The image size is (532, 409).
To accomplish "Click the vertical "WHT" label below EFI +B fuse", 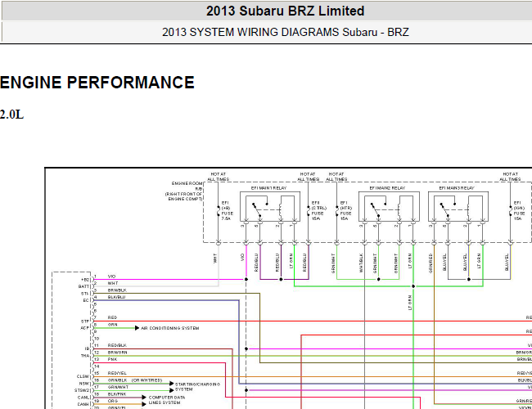I will [x=214, y=258].
